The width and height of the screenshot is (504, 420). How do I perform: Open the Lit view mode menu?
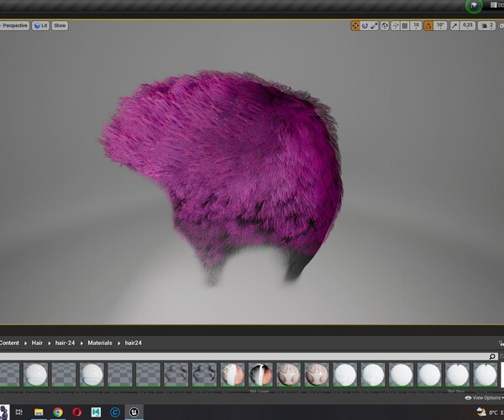tap(41, 26)
